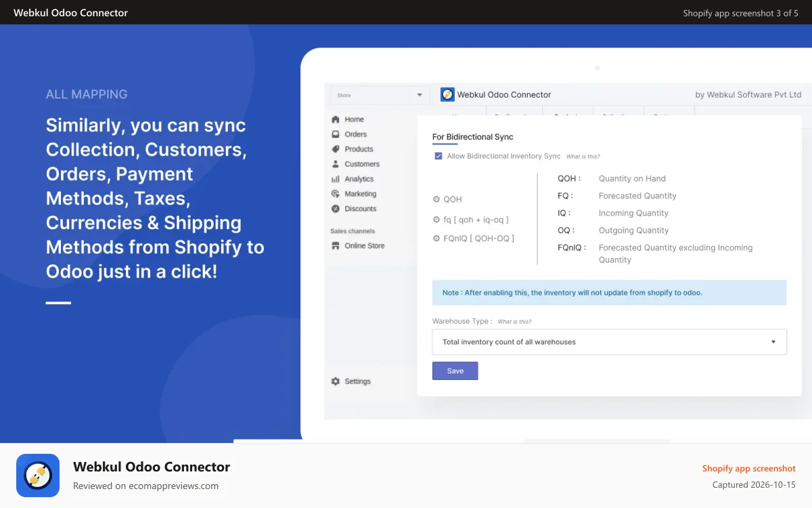Open the Products tag icon
This screenshot has height=508, width=812.
pos(335,149)
